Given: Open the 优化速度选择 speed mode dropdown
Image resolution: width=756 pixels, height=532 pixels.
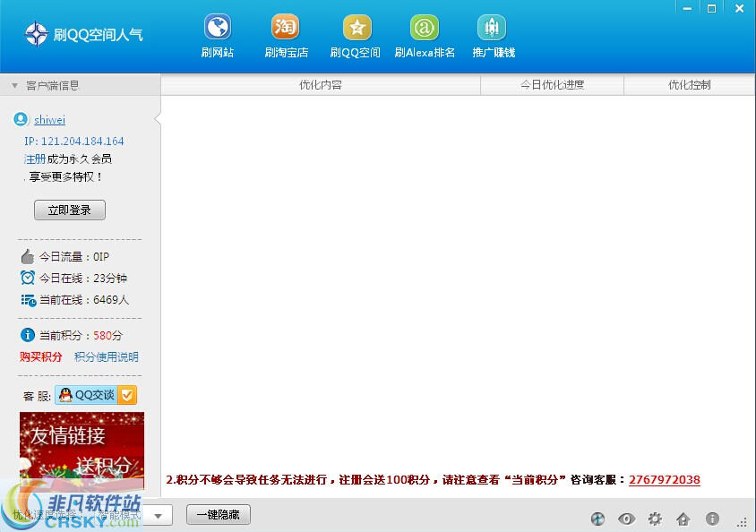Looking at the screenshot, I should click(x=158, y=515).
